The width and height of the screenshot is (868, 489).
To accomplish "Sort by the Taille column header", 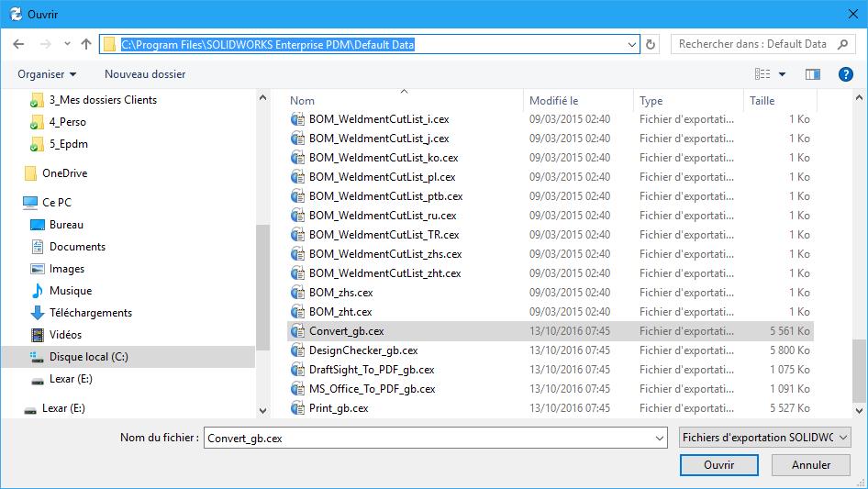I will [762, 101].
